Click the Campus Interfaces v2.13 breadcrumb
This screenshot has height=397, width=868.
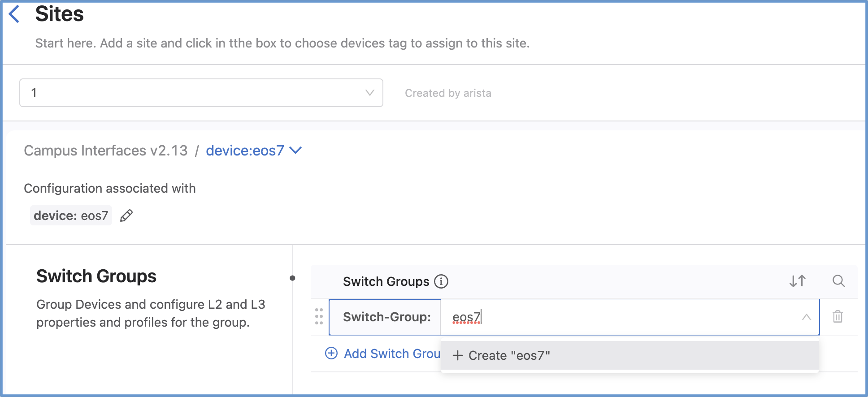click(x=106, y=151)
